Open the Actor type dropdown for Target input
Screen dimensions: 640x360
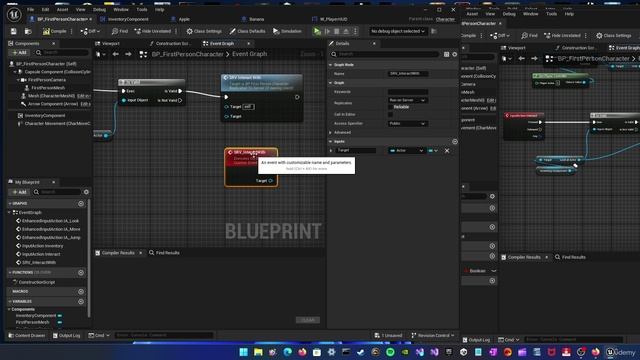tap(407, 151)
